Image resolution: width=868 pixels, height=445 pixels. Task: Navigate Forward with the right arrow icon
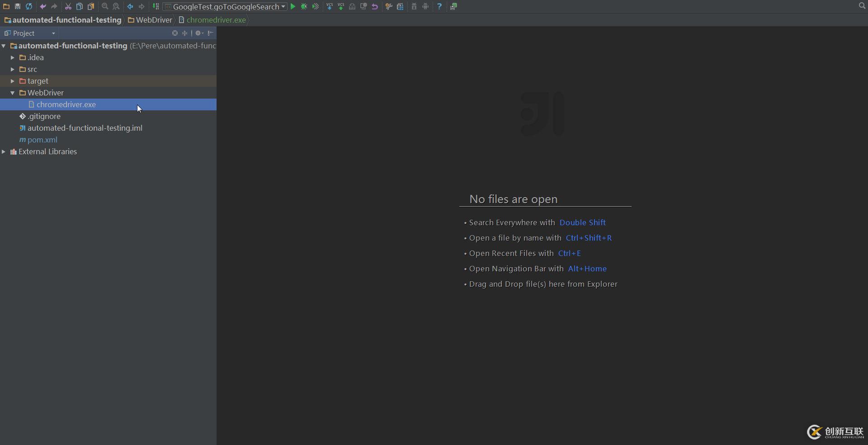(x=142, y=6)
